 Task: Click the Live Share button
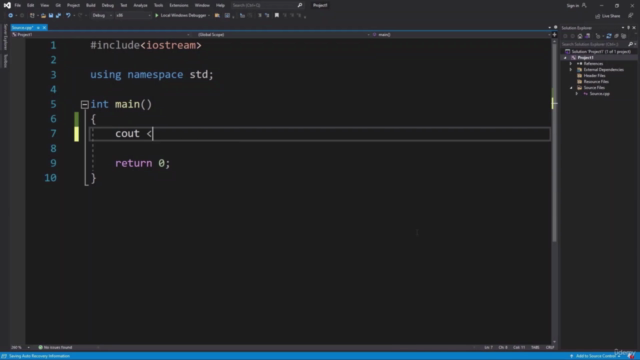click(x=608, y=16)
